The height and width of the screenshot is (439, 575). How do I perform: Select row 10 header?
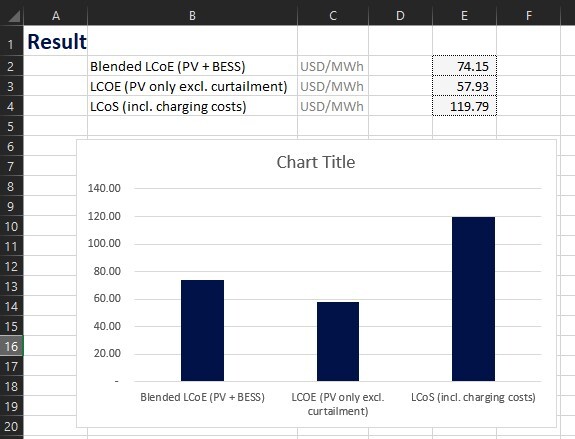(11, 226)
